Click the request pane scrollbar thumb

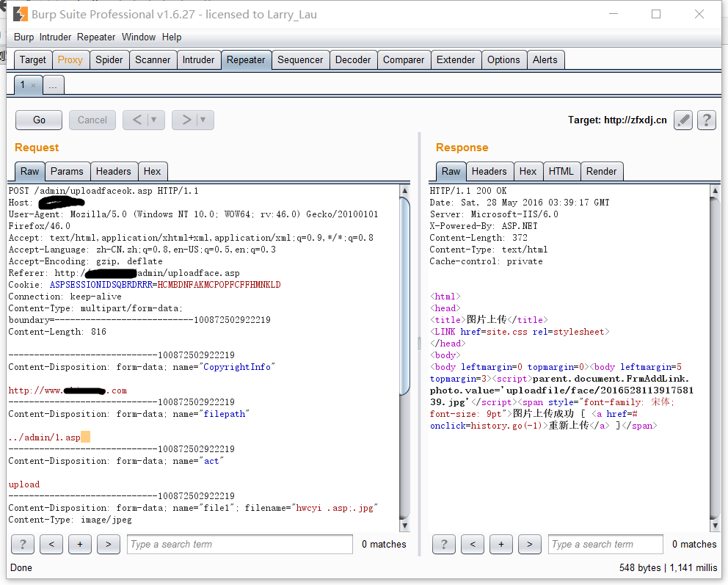pyautogui.click(x=405, y=296)
